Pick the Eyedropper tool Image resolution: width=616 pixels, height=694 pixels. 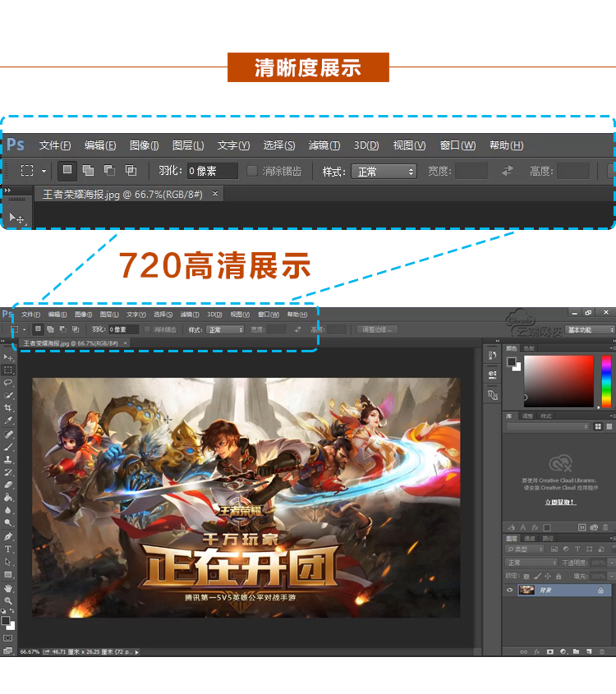pos(8,421)
